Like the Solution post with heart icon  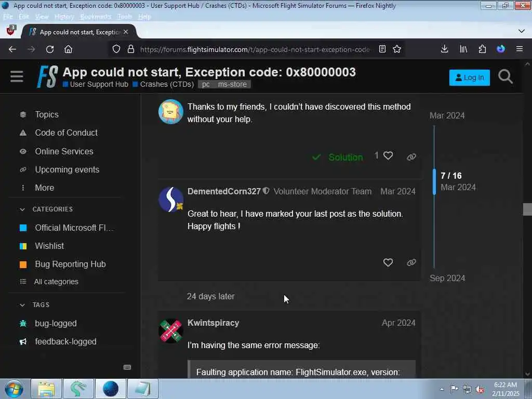(388, 156)
